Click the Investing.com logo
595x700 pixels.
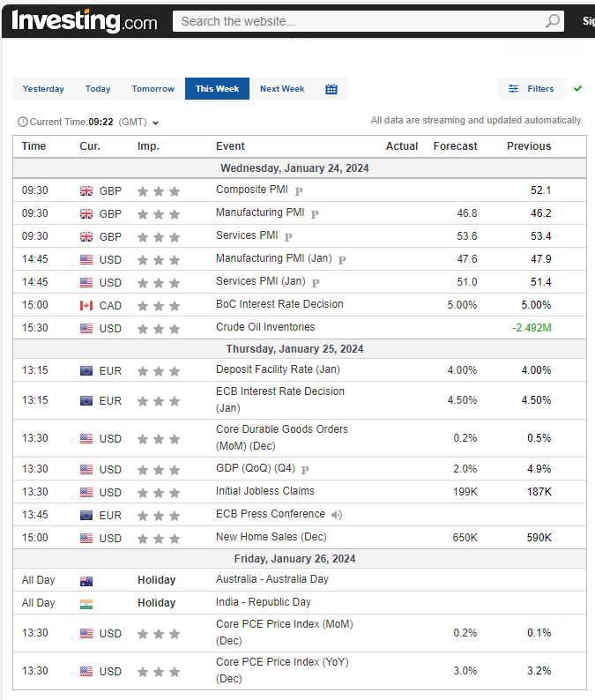pos(85,21)
